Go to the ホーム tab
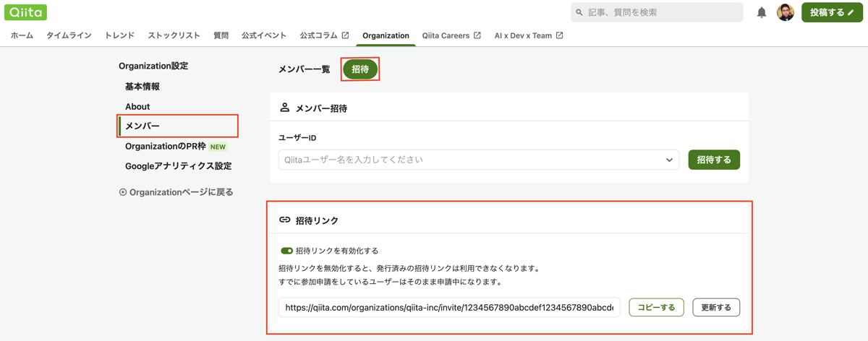 pyautogui.click(x=22, y=35)
